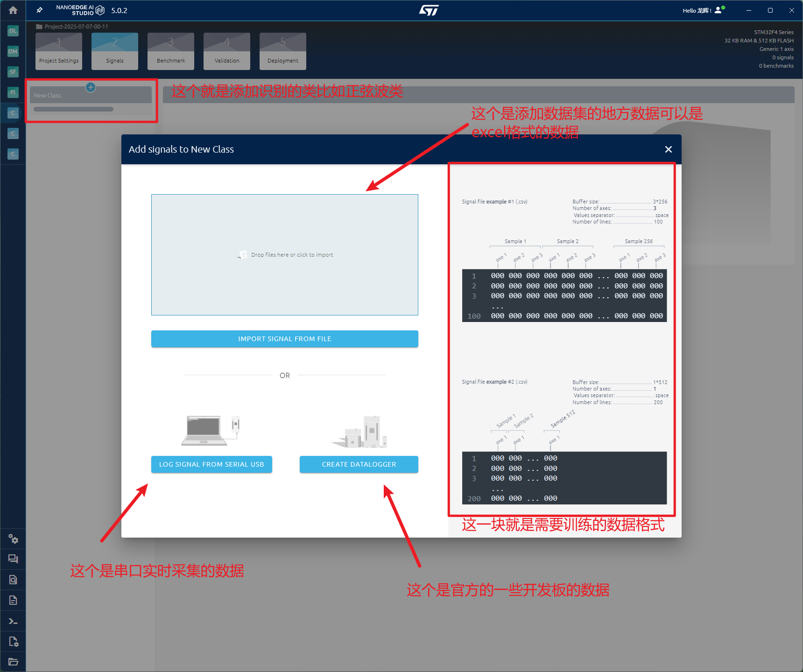
Task: Open the command terminal prompt icon
Action: tap(13, 621)
